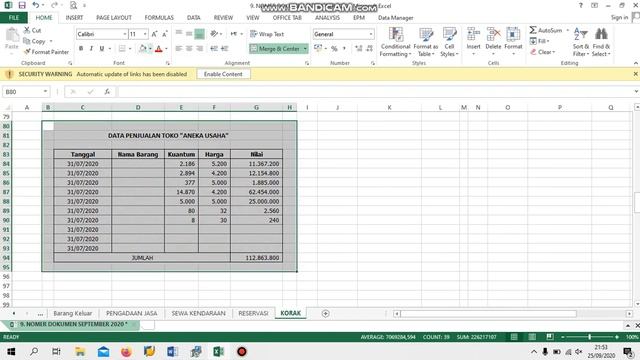The height and width of the screenshot is (360, 640).
Task: Toggle Italic formatting
Action: [x=91, y=49]
